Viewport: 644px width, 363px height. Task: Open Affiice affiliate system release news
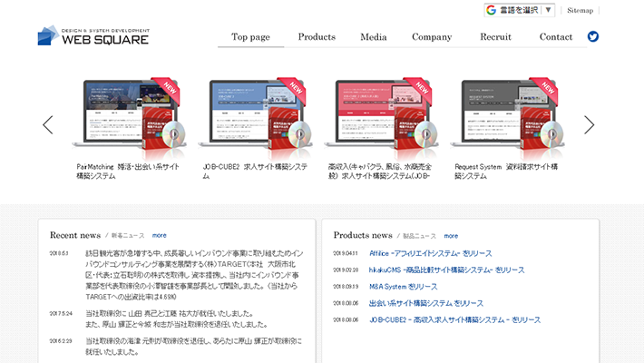pyautogui.click(x=431, y=253)
